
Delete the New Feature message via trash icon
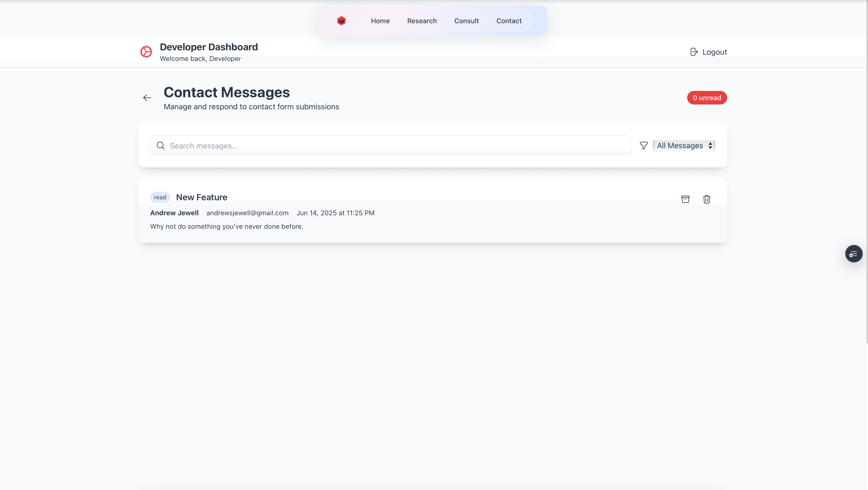[x=707, y=199]
